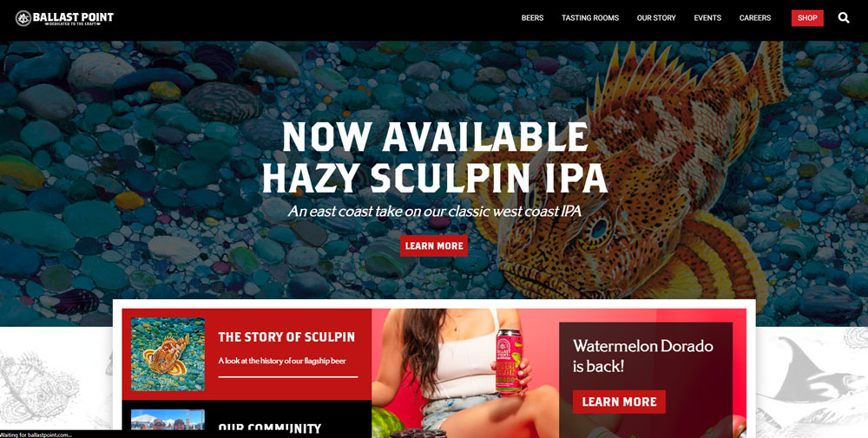This screenshot has height=438, width=868.
Task: Click the flagship beer history description
Action: [282, 361]
